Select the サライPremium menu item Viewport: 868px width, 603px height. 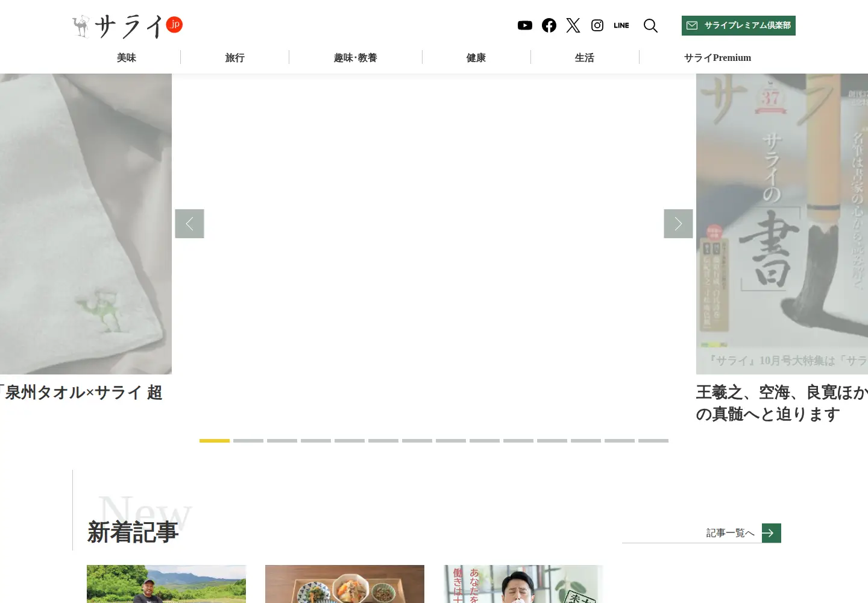(717, 58)
